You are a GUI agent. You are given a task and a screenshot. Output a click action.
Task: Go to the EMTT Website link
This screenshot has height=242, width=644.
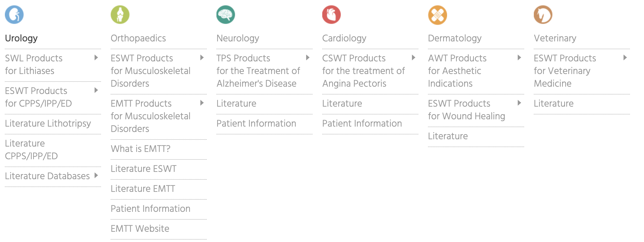pos(140,229)
